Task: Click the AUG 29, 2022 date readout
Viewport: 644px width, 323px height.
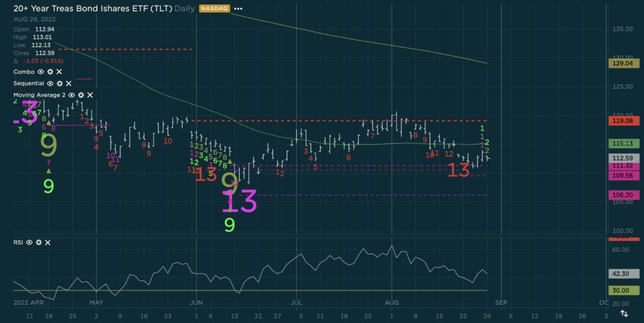Action: 35,20
